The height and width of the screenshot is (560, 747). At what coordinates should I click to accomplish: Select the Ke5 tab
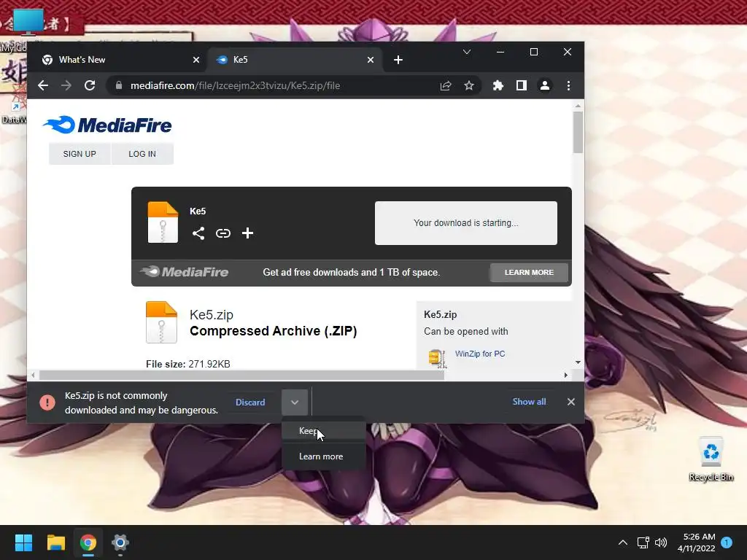295,60
